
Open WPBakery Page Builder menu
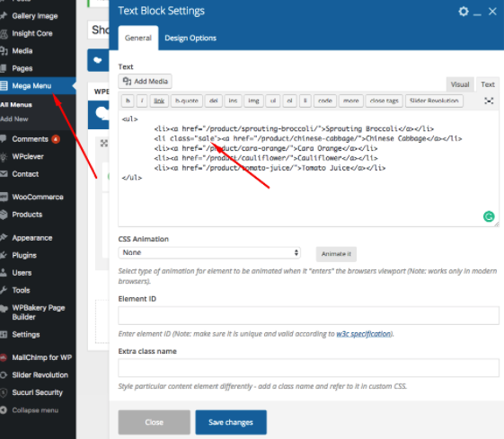tap(38, 312)
